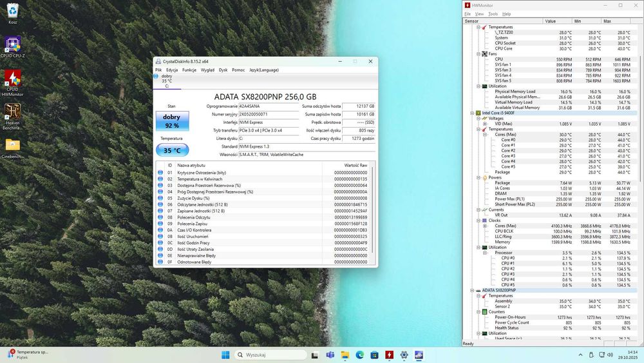Open the Język(Language) menu
This screenshot has height=363, width=644.
[263, 70]
